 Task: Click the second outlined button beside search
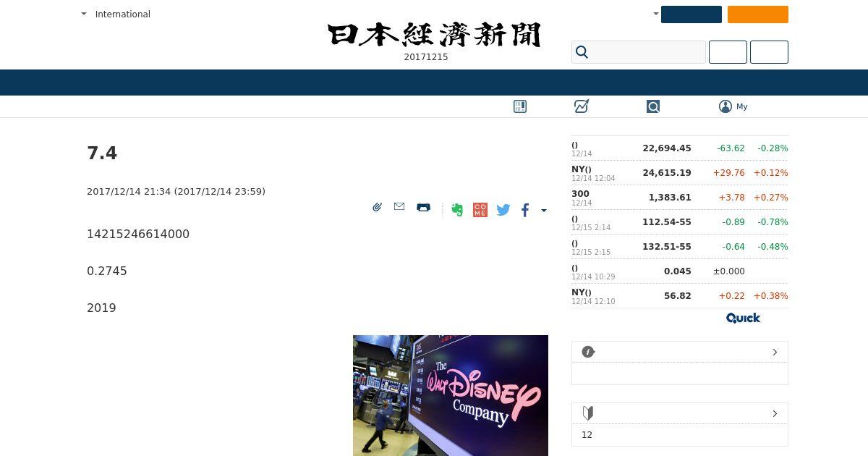tap(769, 52)
